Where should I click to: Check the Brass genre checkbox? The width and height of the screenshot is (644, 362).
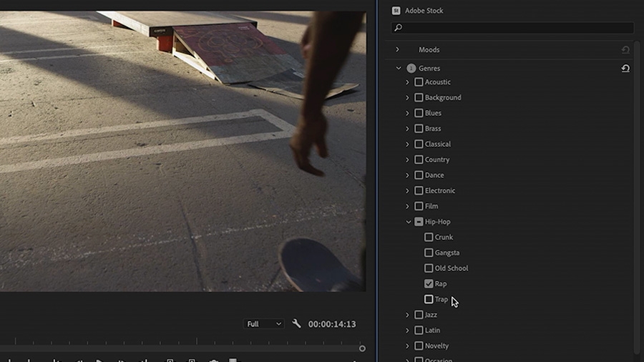[419, 129]
